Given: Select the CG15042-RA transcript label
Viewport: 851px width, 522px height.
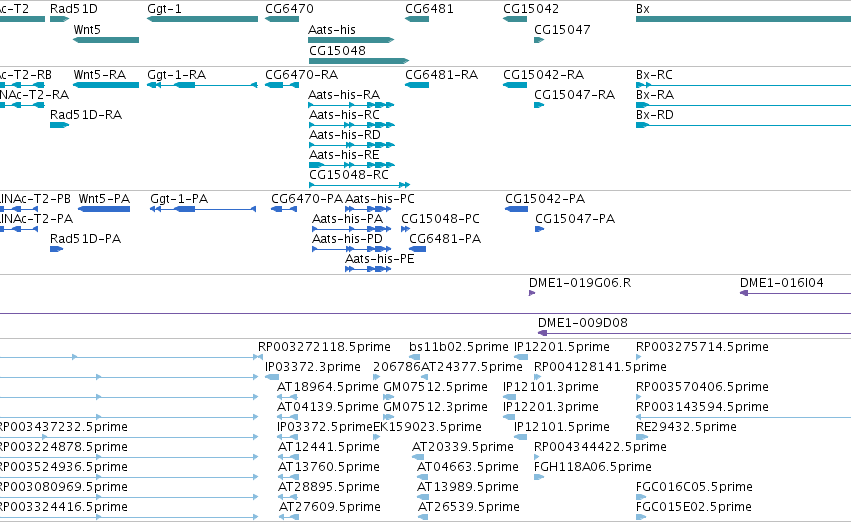Looking at the screenshot, I should (543, 74).
